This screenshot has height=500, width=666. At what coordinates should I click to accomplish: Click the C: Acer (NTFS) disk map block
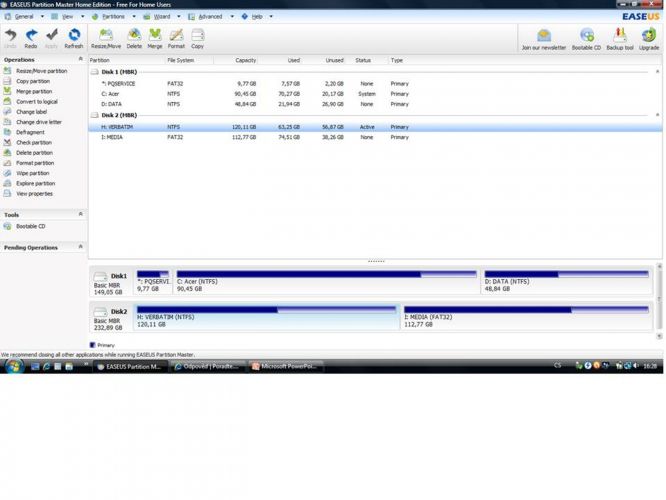click(327, 282)
